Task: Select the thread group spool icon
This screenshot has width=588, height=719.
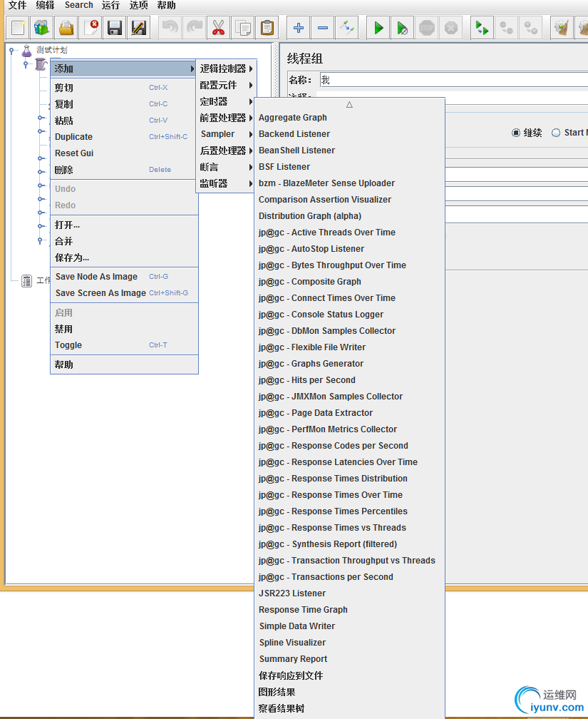Action: click(41, 64)
